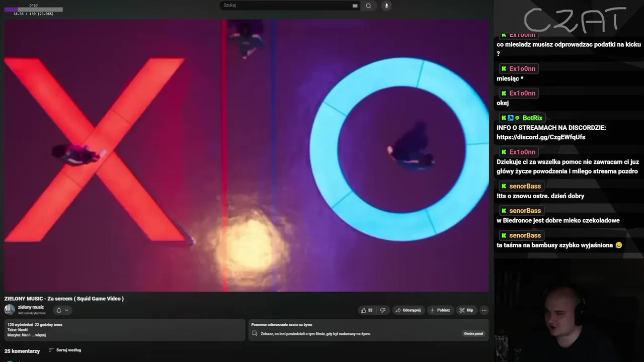Click the 120 wyświetleń view count text
This screenshot has height=362, width=644.
[x=20, y=325]
